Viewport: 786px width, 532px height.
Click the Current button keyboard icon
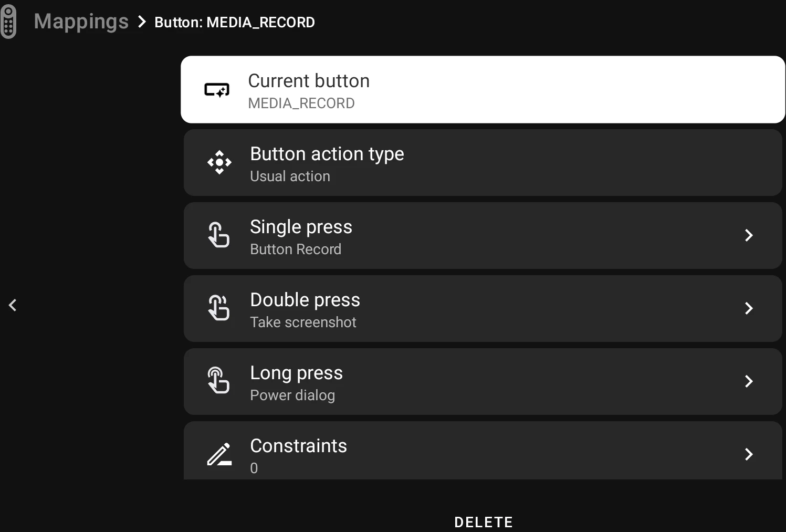coord(217,90)
